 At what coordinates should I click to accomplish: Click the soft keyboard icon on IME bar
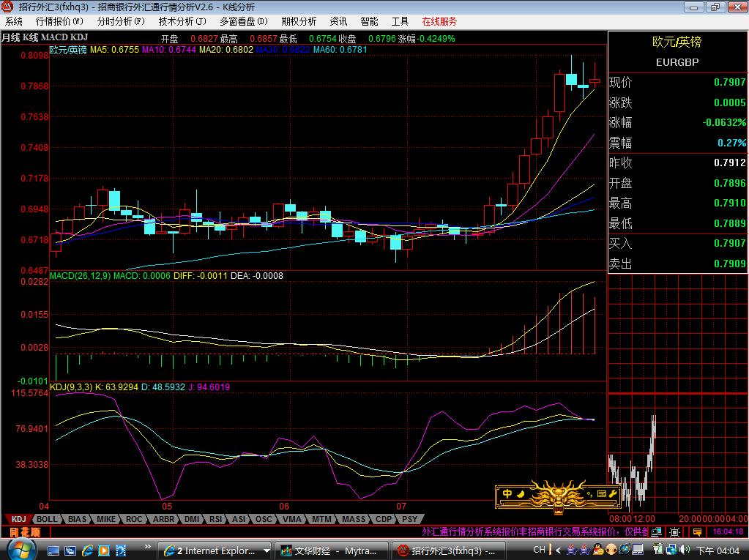(601, 494)
